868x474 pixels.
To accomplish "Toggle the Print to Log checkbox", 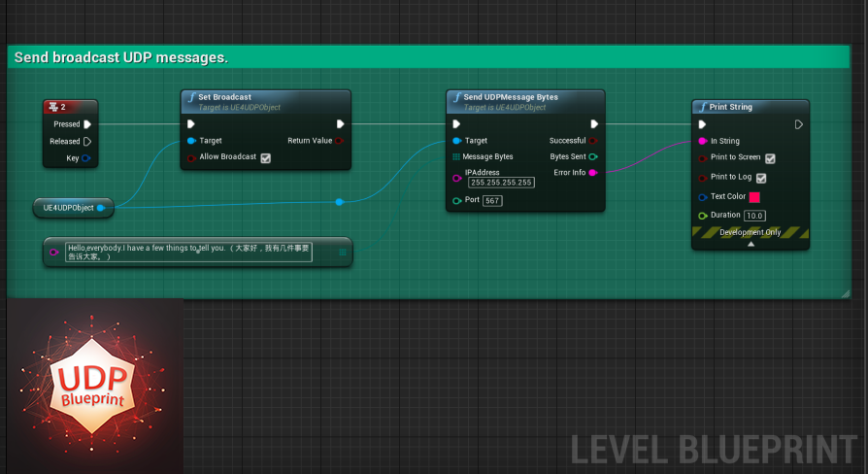I will click(x=761, y=178).
